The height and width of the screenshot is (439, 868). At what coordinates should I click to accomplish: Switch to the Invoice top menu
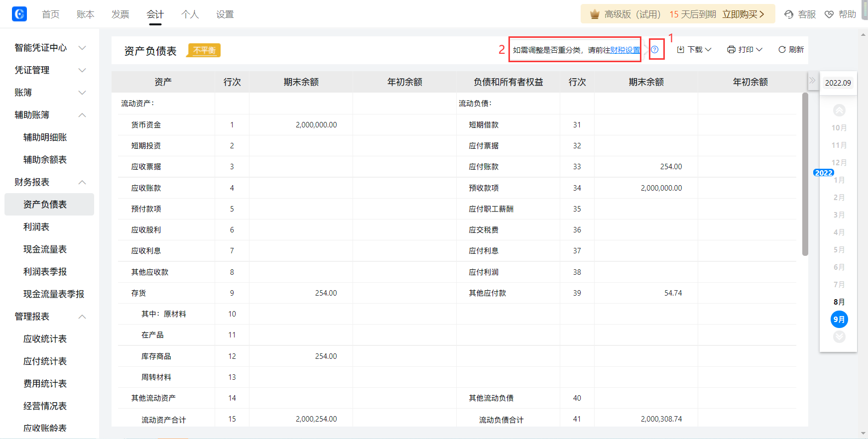[120, 14]
